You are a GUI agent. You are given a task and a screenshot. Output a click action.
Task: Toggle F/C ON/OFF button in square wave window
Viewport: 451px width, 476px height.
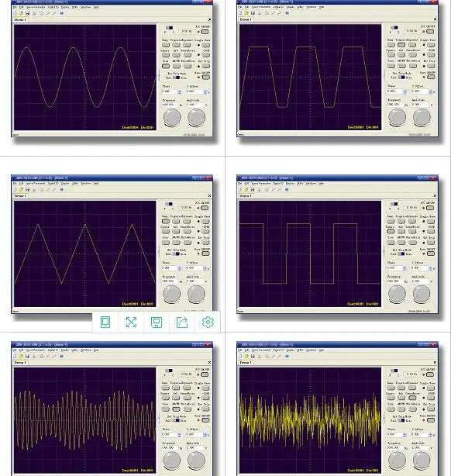430,208
